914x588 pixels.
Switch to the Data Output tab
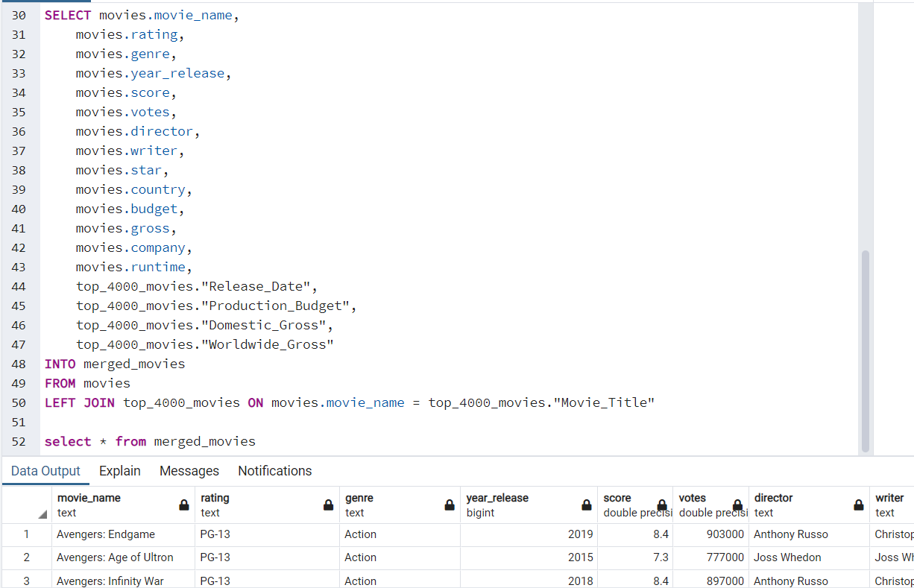45,471
